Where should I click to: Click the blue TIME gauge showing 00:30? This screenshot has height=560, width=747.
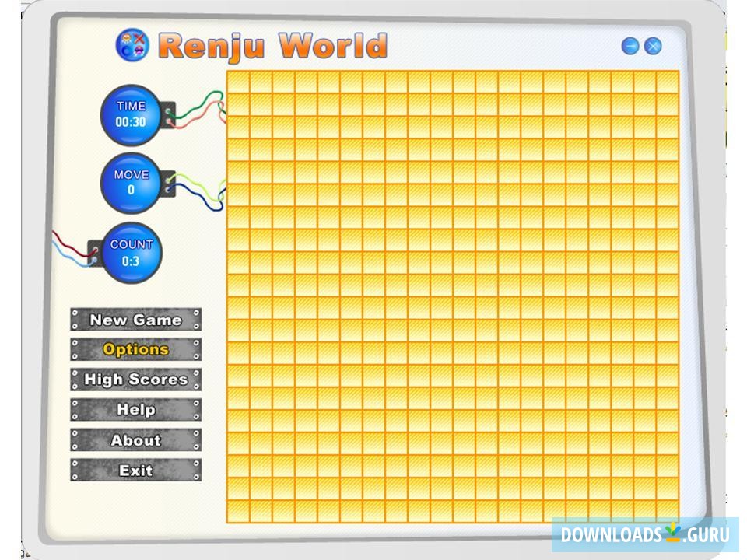pos(131,114)
